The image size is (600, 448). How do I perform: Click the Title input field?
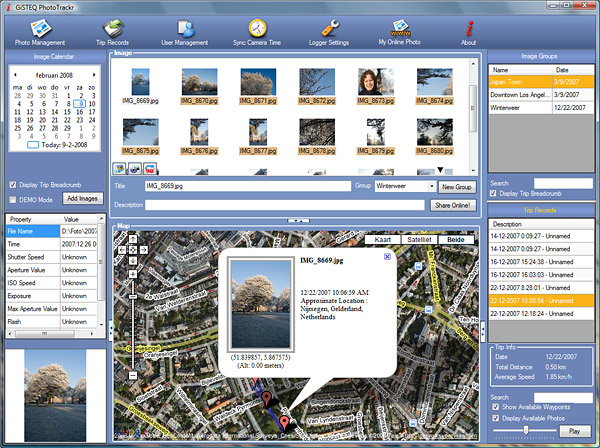click(x=248, y=186)
